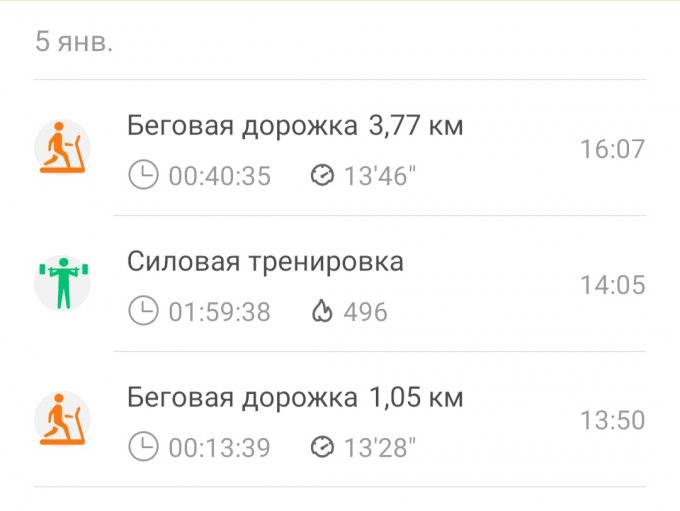Screen dimensions: 680x511
Task: Tap the 16:07 start time
Action: [x=612, y=149]
